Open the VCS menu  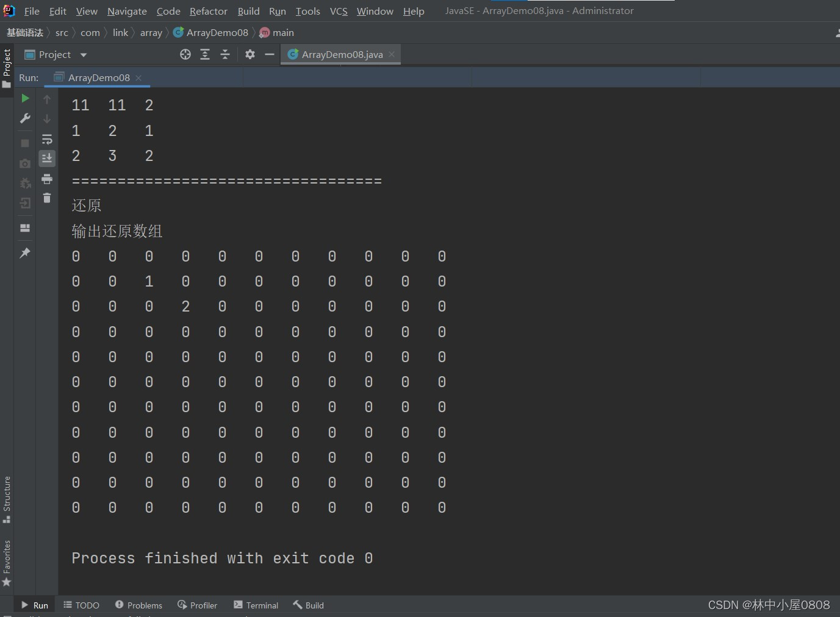coord(339,11)
